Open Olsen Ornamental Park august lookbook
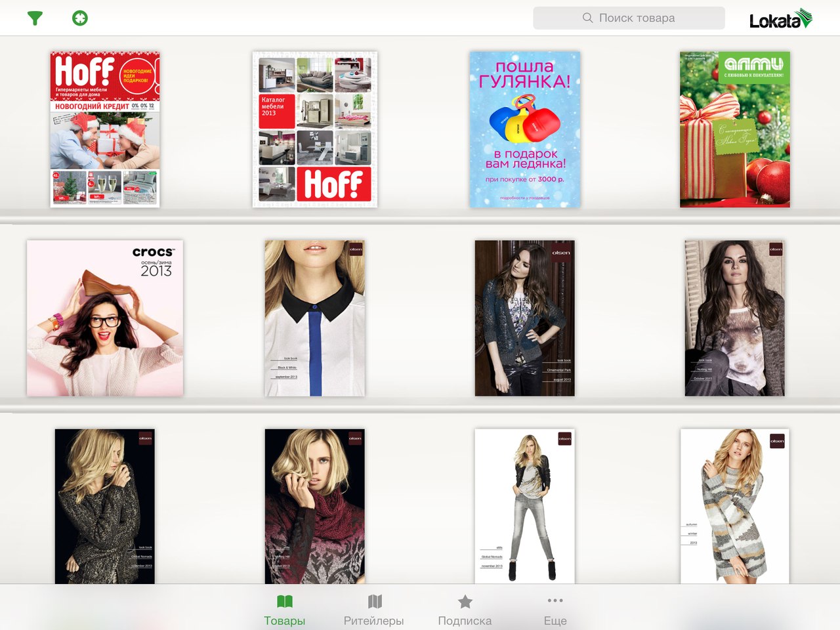840x630 pixels. click(525, 318)
